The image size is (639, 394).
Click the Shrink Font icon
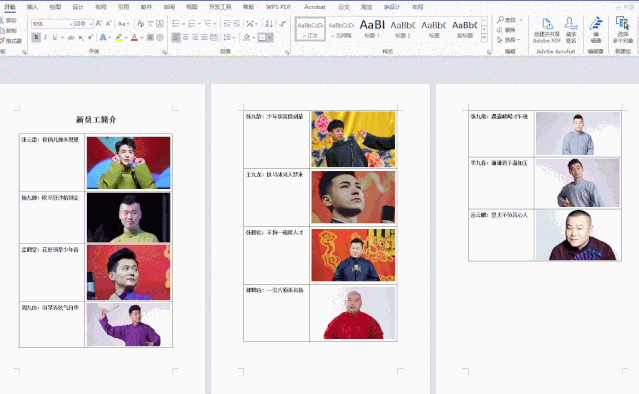108,24
